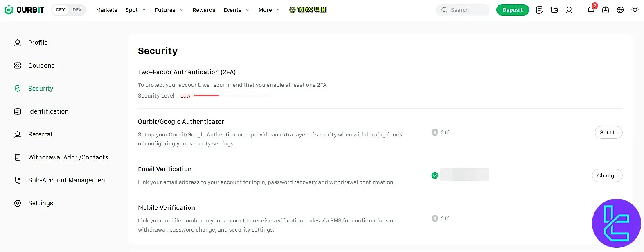644x252 pixels.
Task: Navigate to Identification in the sidebar
Action: (x=48, y=111)
